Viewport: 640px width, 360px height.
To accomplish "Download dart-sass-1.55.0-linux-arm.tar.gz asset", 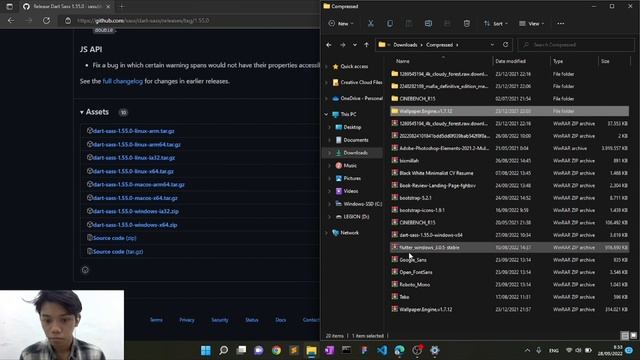I will pyautogui.click(x=134, y=131).
